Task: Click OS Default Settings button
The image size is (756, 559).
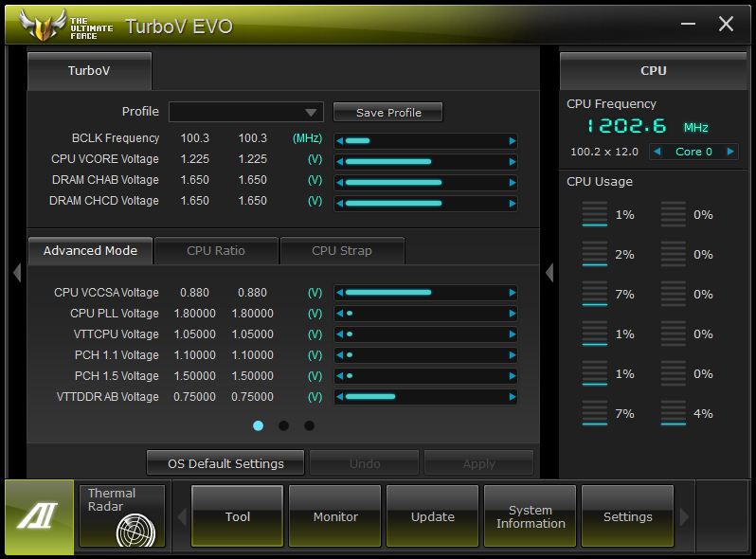Action: (x=225, y=463)
